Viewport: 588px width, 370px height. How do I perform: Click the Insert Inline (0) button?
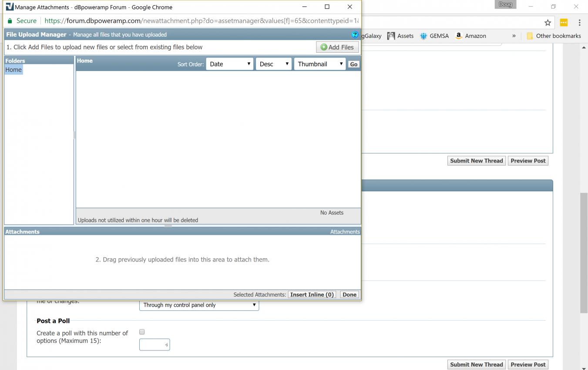tap(312, 295)
